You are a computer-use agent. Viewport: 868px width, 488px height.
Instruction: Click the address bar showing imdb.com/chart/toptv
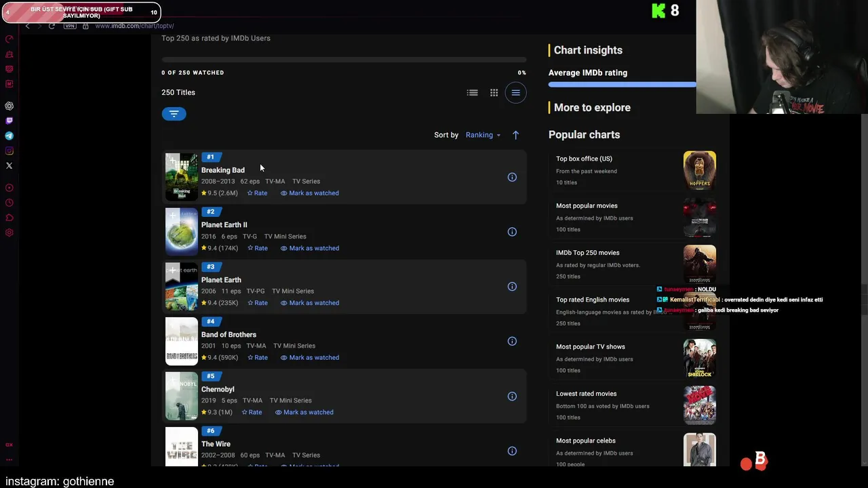(134, 26)
